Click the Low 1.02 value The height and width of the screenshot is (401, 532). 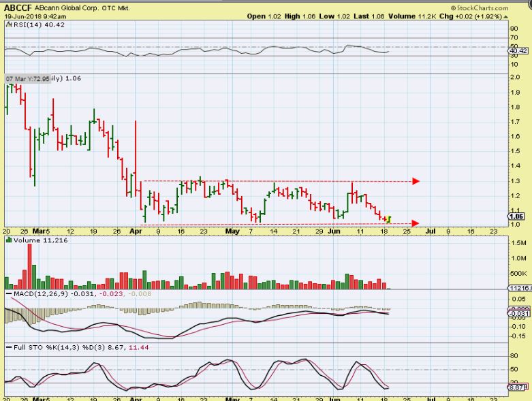click(x=334, y=16)
